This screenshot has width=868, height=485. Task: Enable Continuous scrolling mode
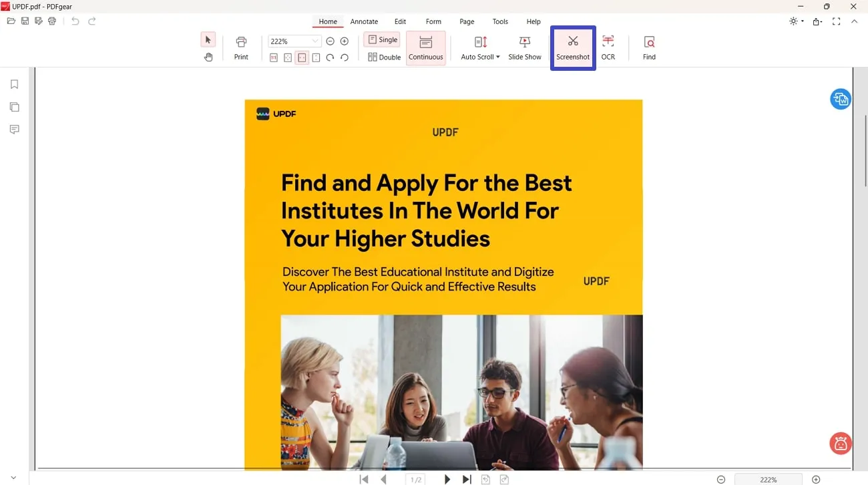click(x=425, y=47)
